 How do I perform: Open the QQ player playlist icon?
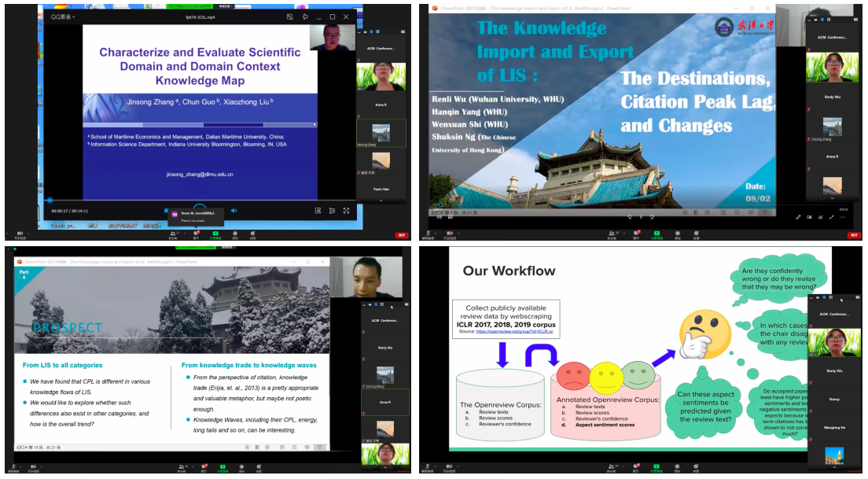pyautogui.click(x=332, y=210)
